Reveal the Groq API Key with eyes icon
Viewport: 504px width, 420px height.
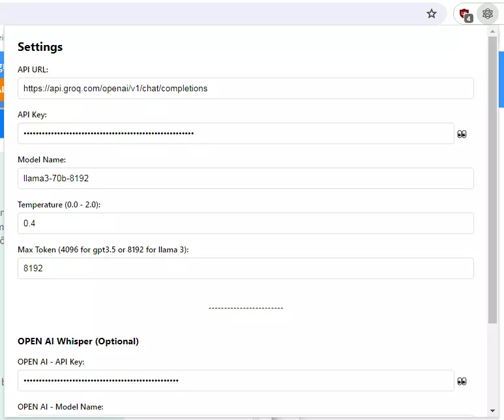pos(462,134)
